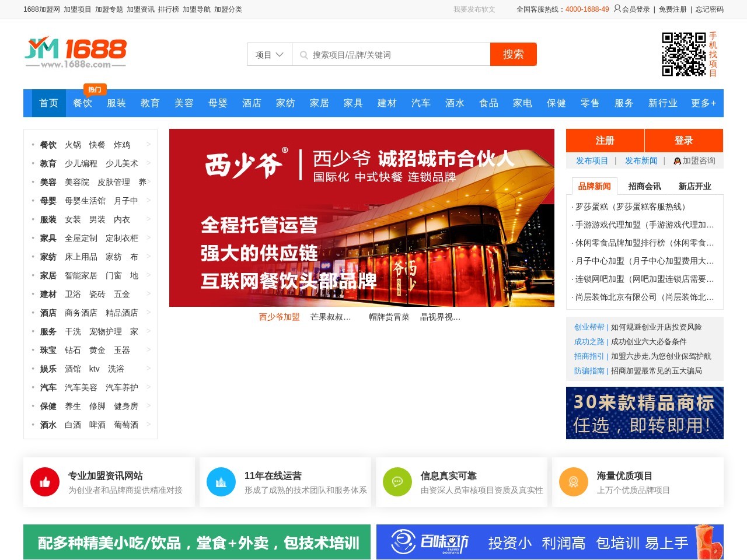Click the 热门 hot badge above 餐饮
This screenshot has width=747, height=560.
(94, 89)
